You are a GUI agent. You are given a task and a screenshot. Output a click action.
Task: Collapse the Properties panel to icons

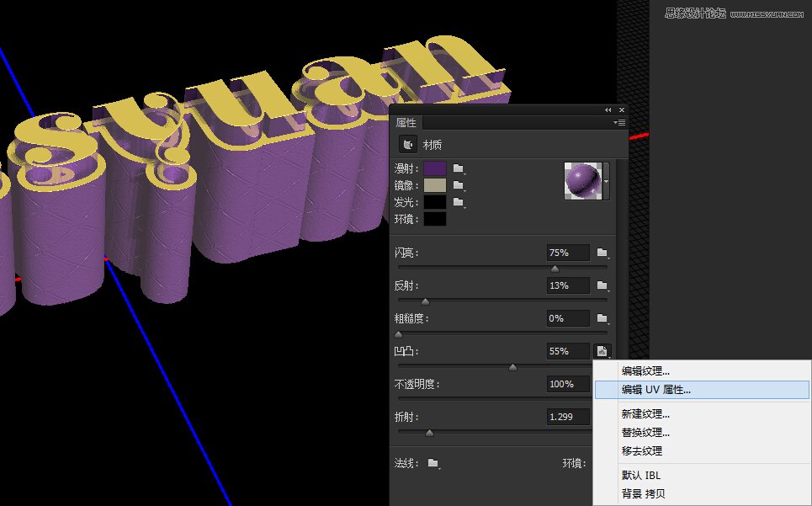point(608,110)
